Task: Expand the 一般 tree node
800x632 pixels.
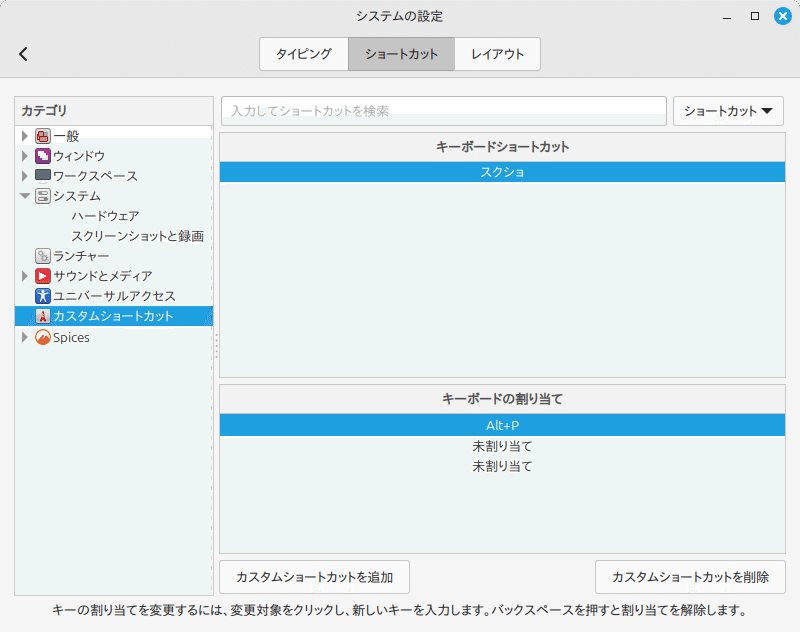Action: pyautogui.click(x=24, y=136)
